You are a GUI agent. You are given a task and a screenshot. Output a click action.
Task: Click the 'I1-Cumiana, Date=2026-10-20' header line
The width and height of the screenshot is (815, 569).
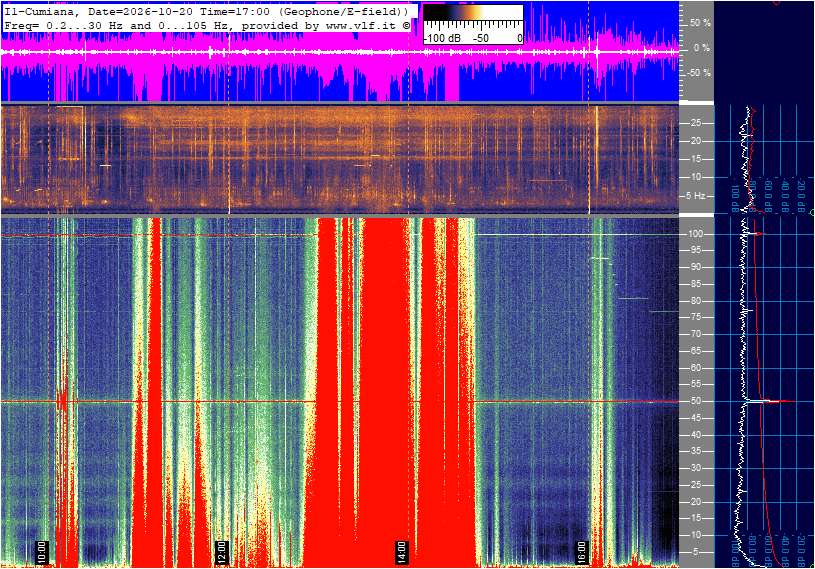206,11
